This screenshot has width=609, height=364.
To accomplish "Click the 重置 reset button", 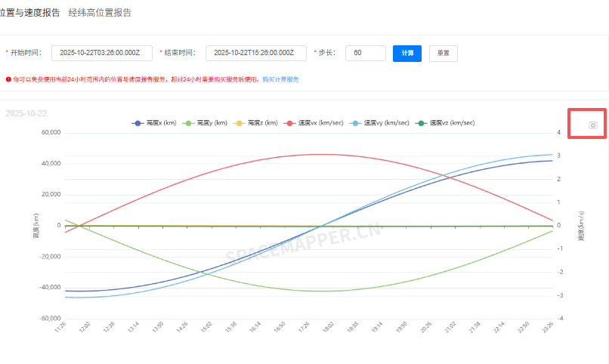I will coord(443,54).
